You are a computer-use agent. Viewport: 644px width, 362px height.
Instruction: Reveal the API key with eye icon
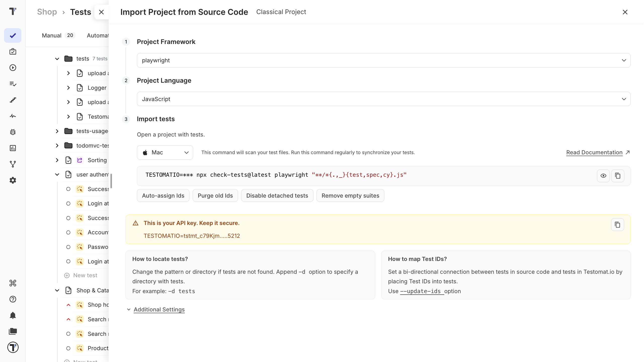[x=603, y=176]
